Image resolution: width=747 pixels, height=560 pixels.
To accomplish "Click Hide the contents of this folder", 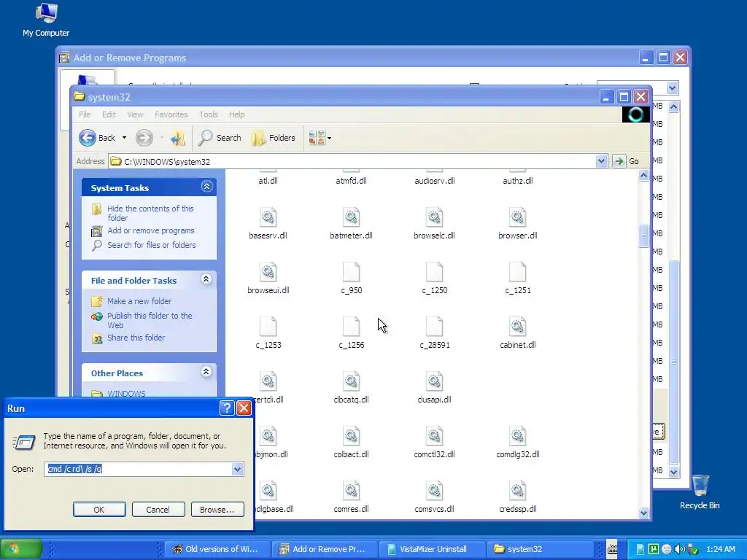I will pos(150,213).
